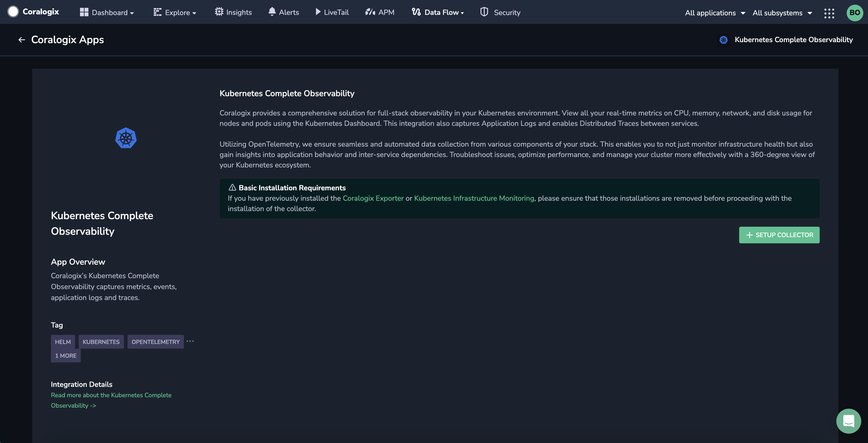
Task: Click the App Overview heading
Action: [78, 262]
